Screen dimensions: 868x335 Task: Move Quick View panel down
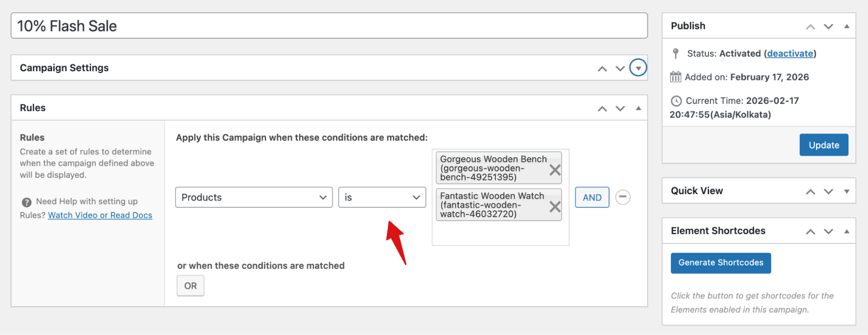pos(828,192)
